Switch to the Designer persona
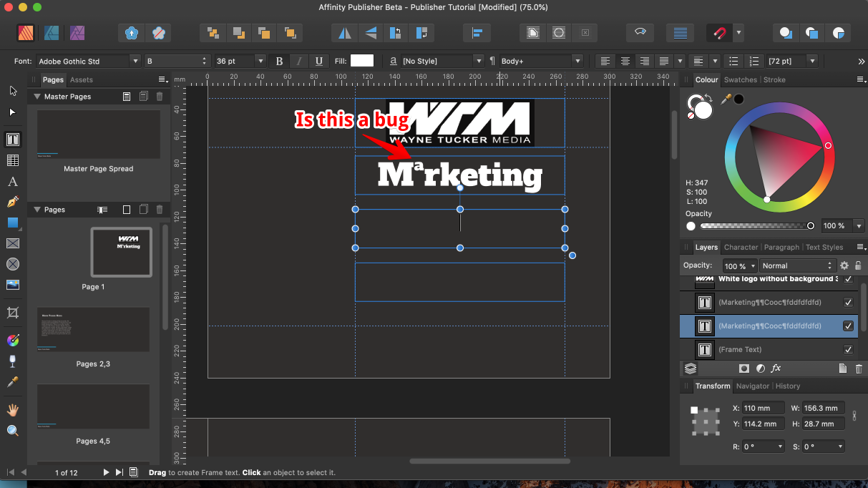 click(x=52, y=33)
